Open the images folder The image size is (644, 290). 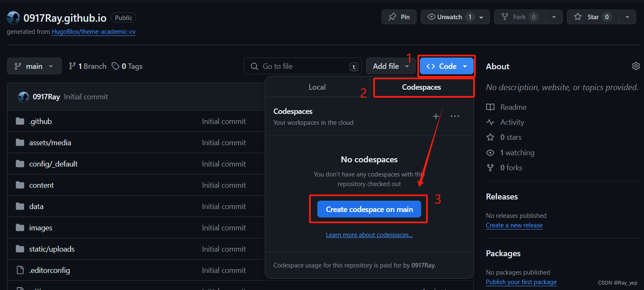pyautogui.click(x=41, y=228)
